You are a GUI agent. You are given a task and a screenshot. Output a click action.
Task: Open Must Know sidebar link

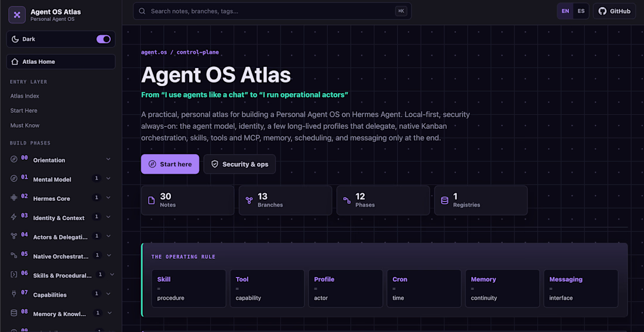[25, 125]
